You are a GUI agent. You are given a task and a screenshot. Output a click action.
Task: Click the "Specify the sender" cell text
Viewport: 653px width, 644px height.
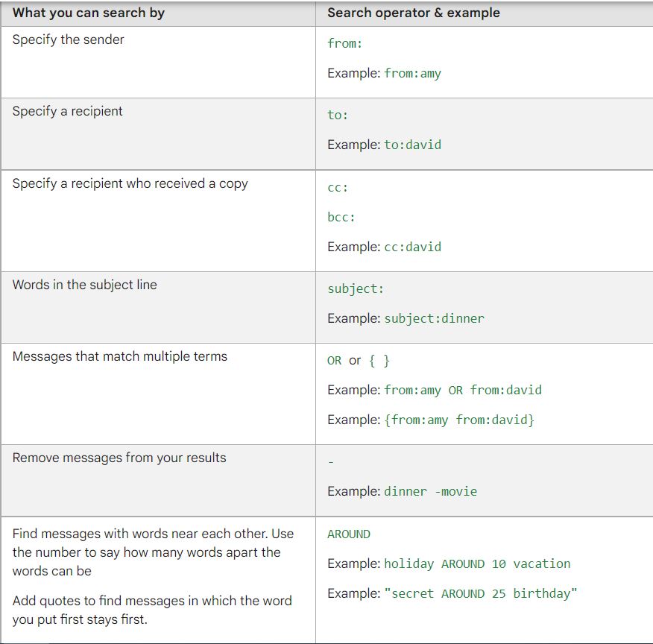[68, 40]
